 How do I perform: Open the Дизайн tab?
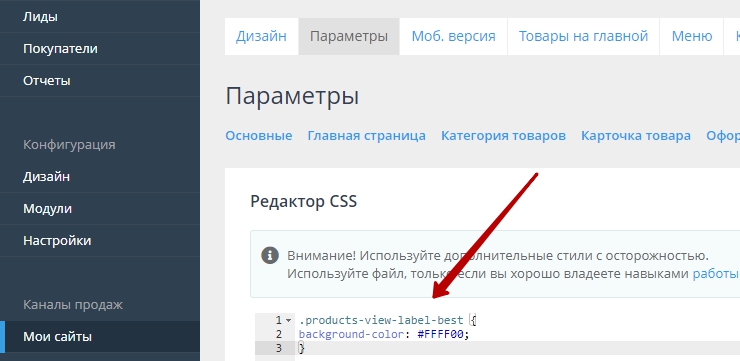pos(261,36)
